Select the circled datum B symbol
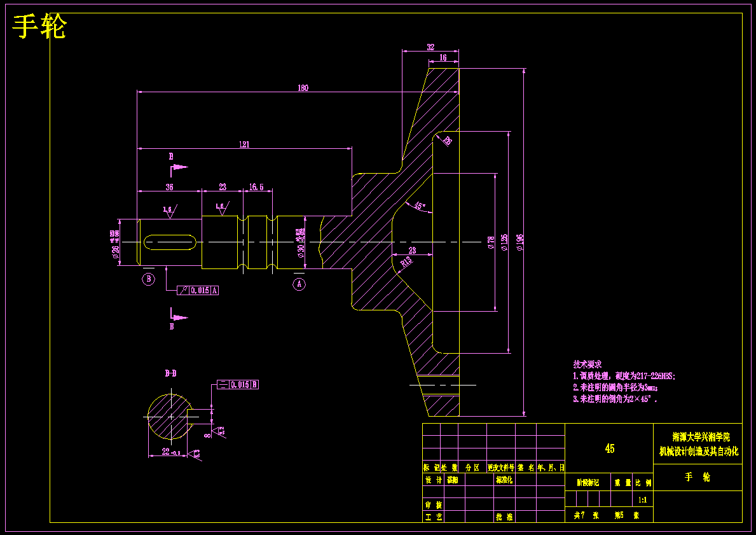This screenshot has width=756, height=535. [149, 279]
